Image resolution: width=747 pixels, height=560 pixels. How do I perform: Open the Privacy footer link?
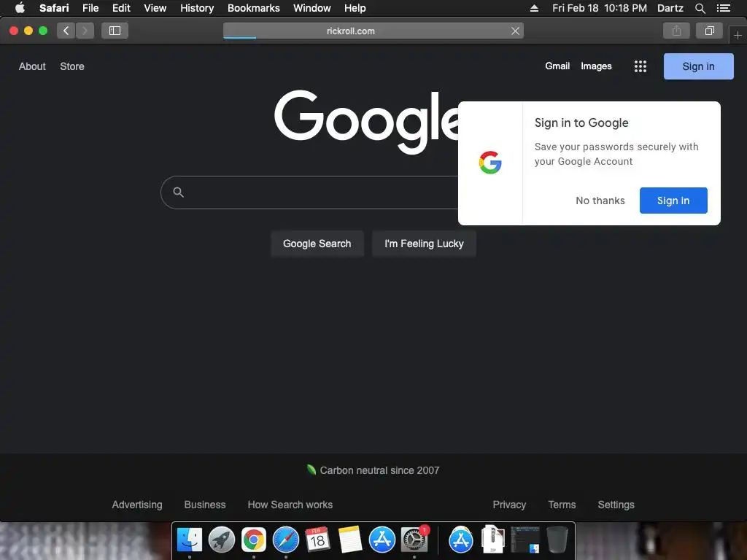(509, 505)
